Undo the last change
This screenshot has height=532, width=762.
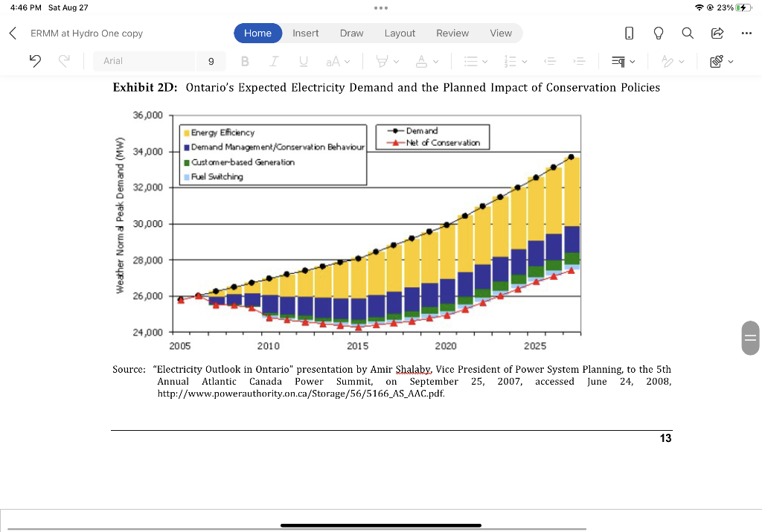click(x=35, y=60)
